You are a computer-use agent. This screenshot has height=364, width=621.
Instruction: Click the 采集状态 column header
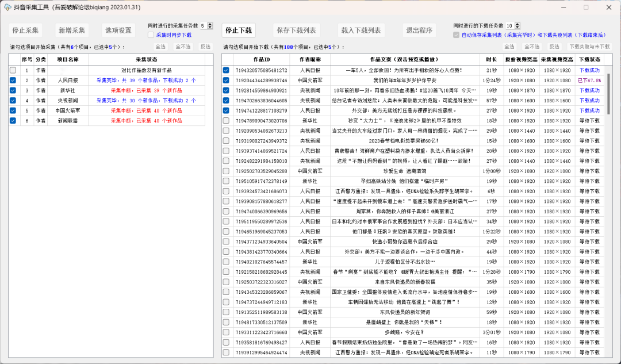point(147,59)
